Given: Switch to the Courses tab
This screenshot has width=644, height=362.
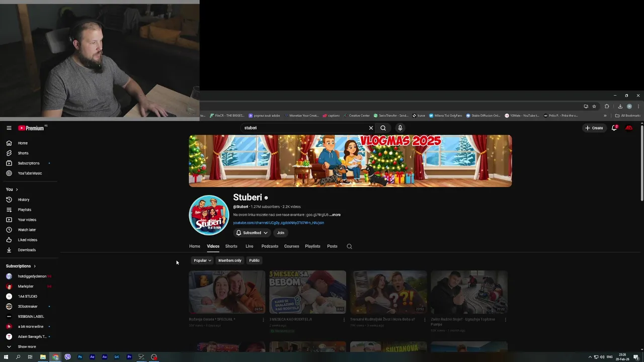Looking at the screenshot, I should click(291, 246).
